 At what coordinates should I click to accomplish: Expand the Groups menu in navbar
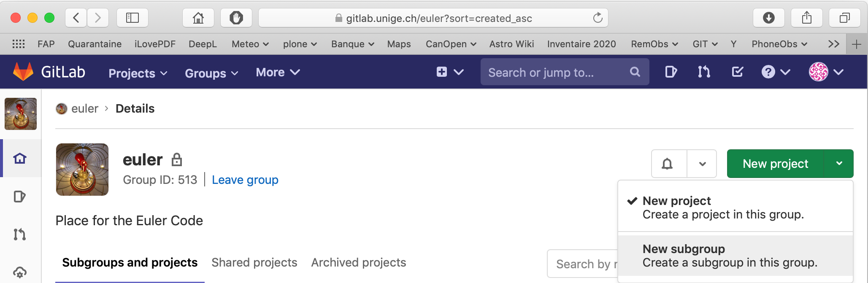pyautogui.click(x=211, y=73)
